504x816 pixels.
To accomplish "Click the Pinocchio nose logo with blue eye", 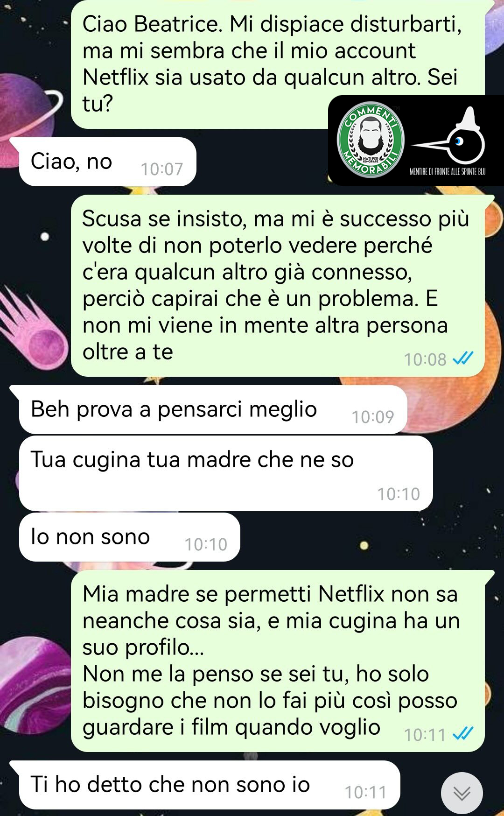I will (449, 138).
